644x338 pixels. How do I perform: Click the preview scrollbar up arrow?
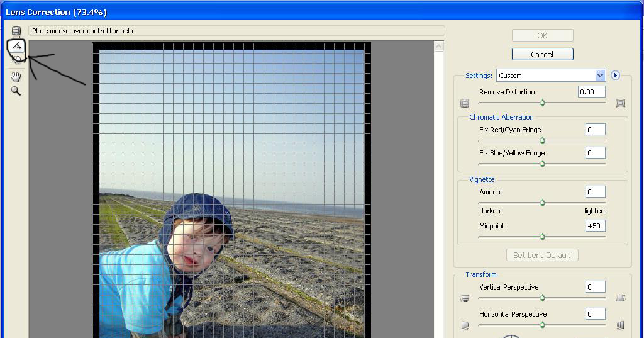click(438, 47)
